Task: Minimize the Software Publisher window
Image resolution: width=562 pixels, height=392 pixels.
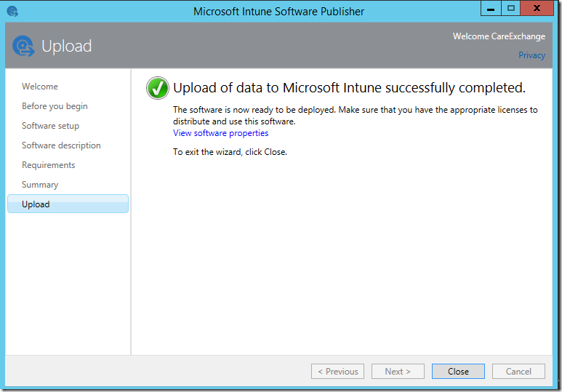Action: [491, 9]
